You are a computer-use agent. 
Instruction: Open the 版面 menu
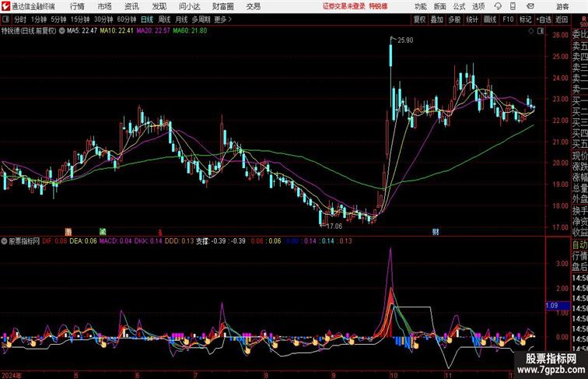[439, 6]
